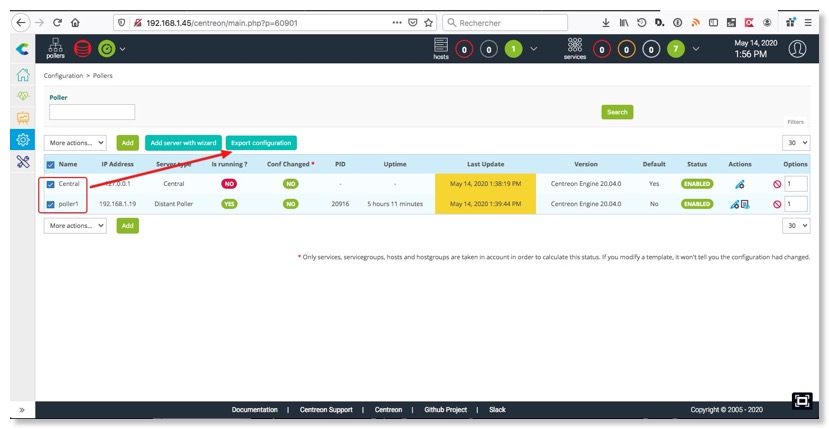This screenshot has width=829, height=429.
Task: Click the Github Project footer link
Action: 445,410
